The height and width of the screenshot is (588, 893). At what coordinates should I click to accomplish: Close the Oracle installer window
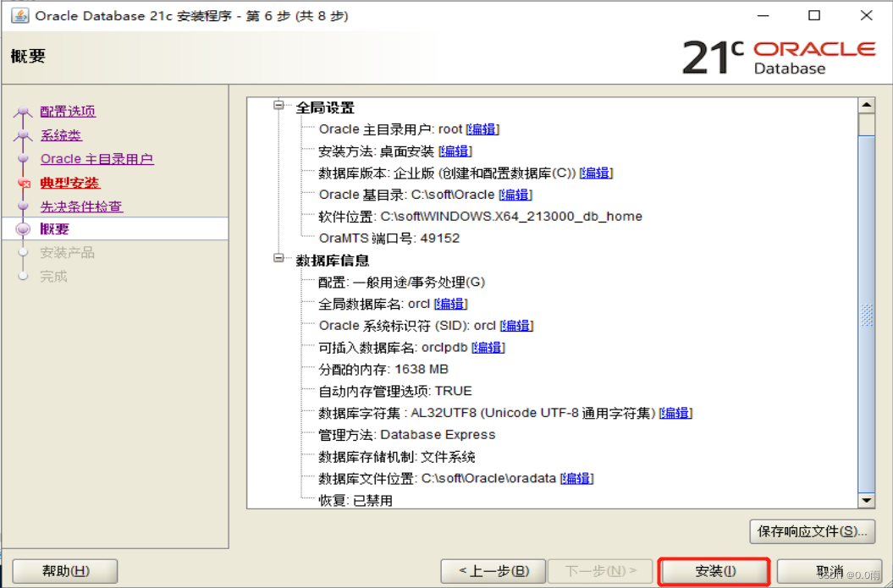tap(866, 15)
